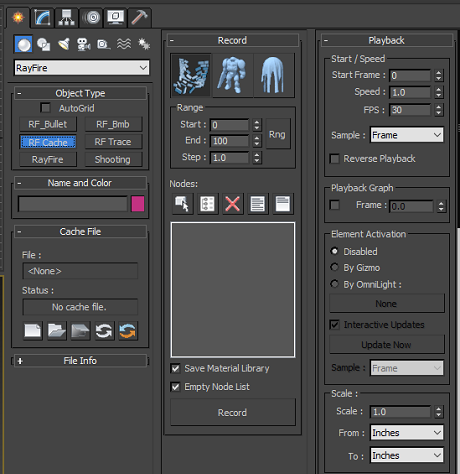Open the magenta object color swatch
Screen dimensions: 460x474
138,204
